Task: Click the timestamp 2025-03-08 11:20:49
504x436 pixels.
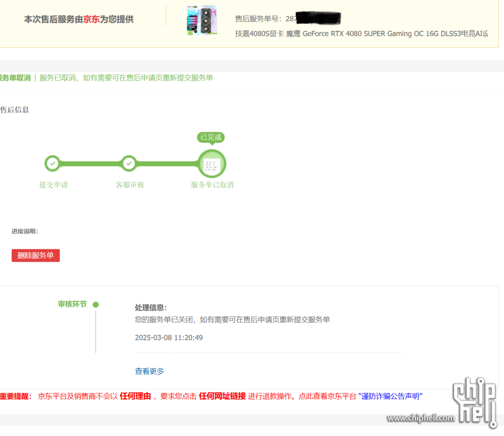Action: pyautogui.click(x=169, y=338)
